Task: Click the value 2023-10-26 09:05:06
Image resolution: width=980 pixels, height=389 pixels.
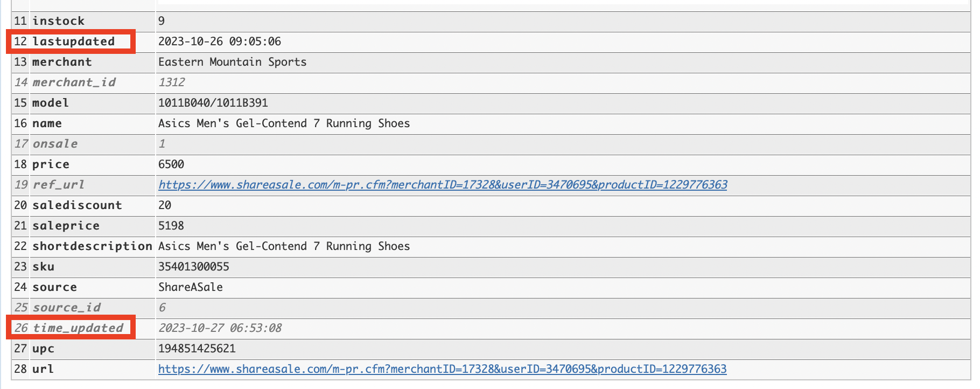Action: point(220,41)
